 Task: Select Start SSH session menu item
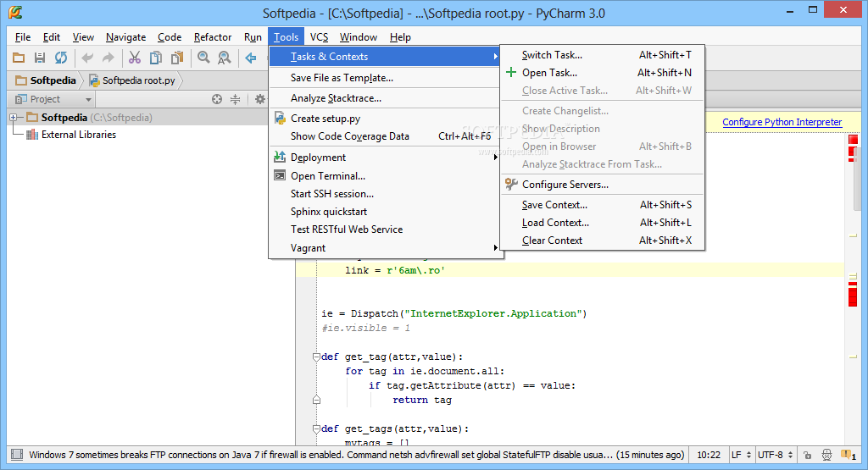[x=386, y=194]
